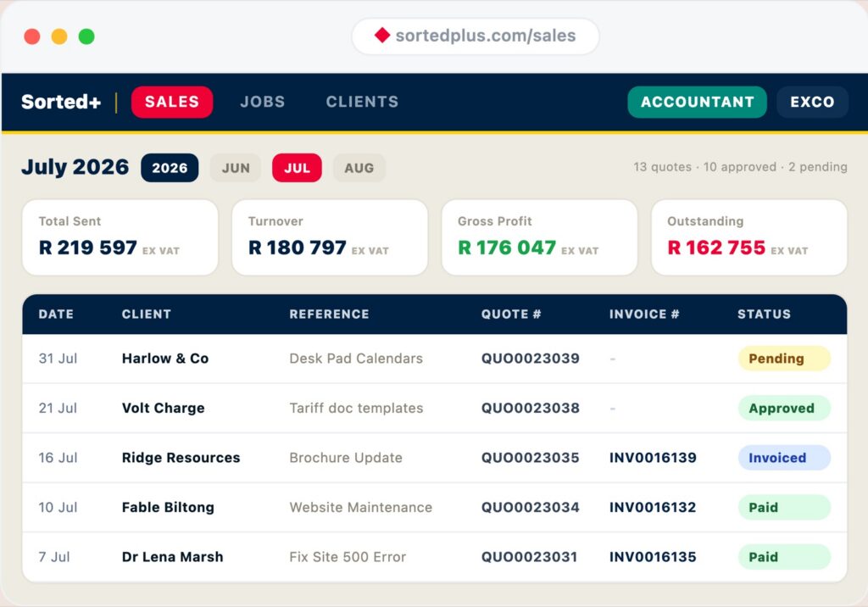Click Paid badge for Fable Biltong
The width and height of the screenshot is (868, 607).
[x=784, y=507]
